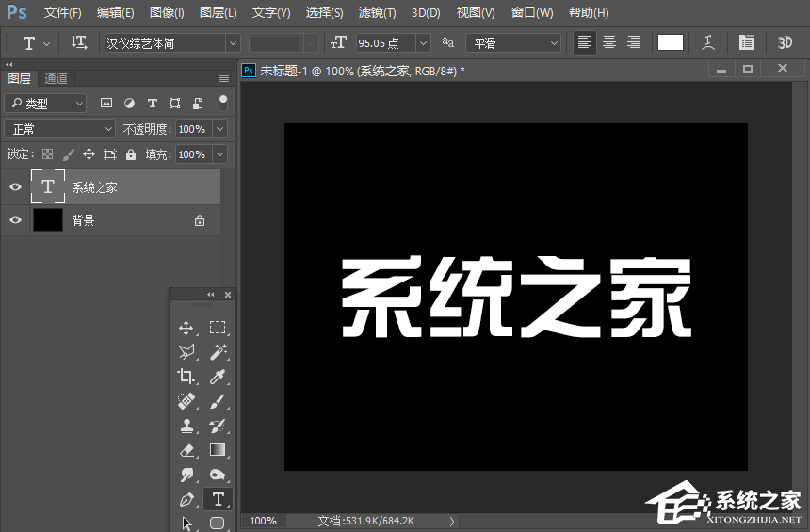Screen dimensions: 810x532
Task: Hide the 系统之家 text layer
Action: click(x=15, y=186)
